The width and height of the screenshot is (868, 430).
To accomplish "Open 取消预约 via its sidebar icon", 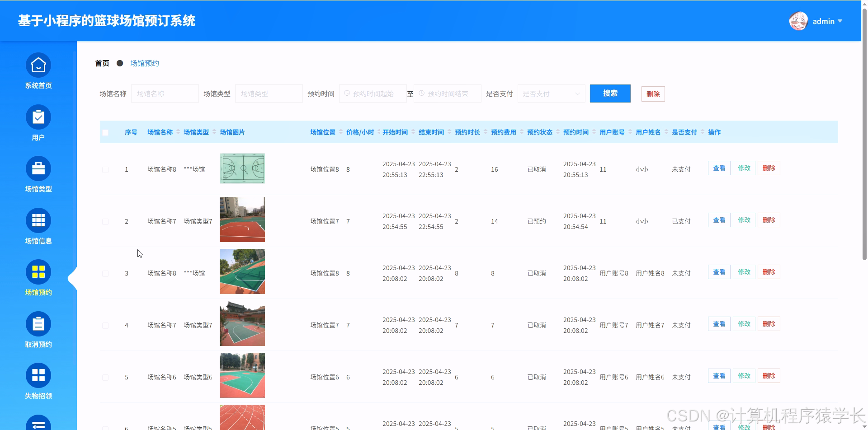I will 38,323.
